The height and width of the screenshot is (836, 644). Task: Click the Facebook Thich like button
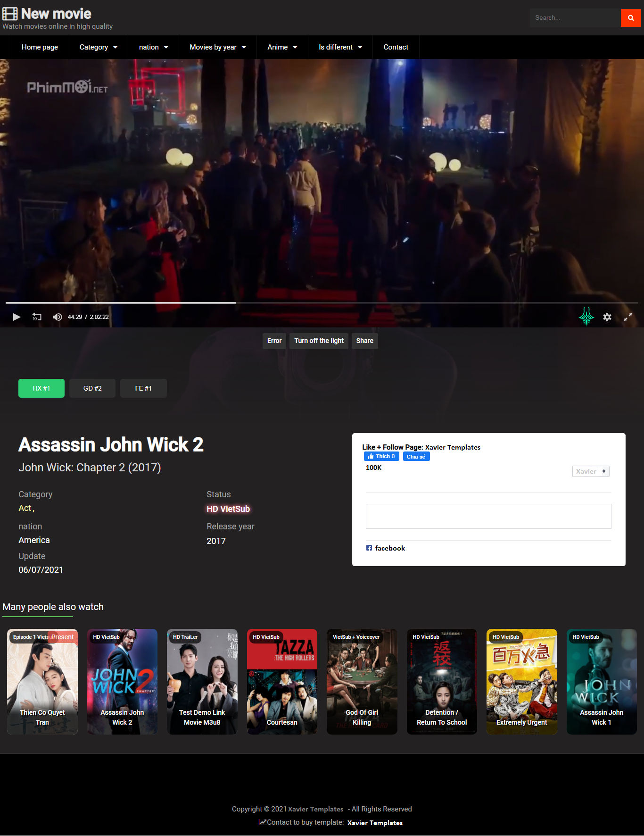[x=381, y=456]
